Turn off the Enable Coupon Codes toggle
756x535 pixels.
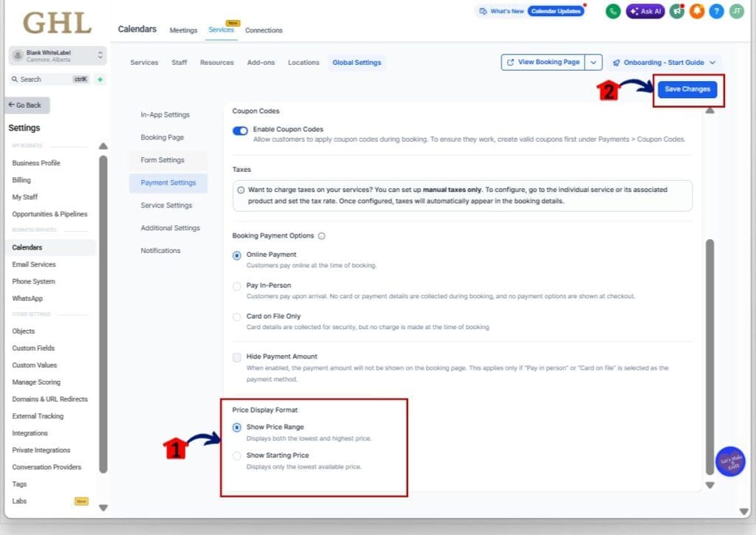[240, 131]
